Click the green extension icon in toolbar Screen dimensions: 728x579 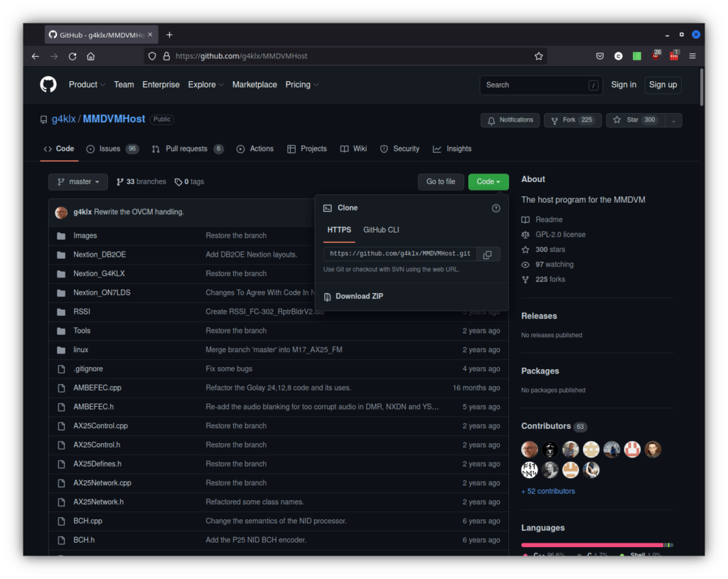pyautogui.click(x=637, y=56)
